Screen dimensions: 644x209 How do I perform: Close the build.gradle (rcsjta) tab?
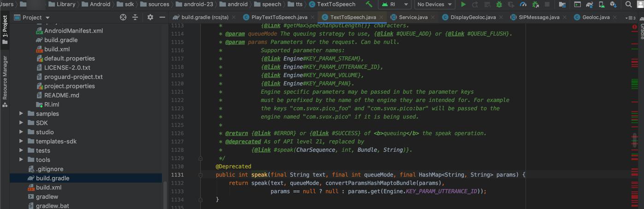point(234,17)
